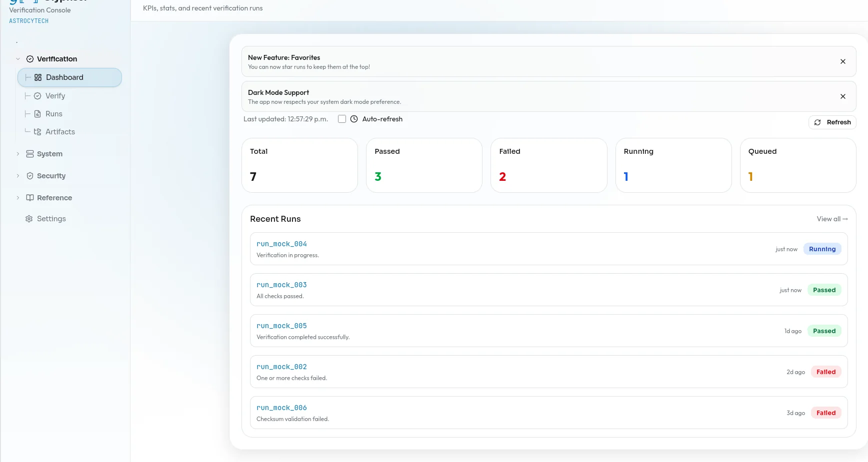The image size is (868, 462).
Task: Open the run_mock_003 run link
Action: click(x=281, y=285)
